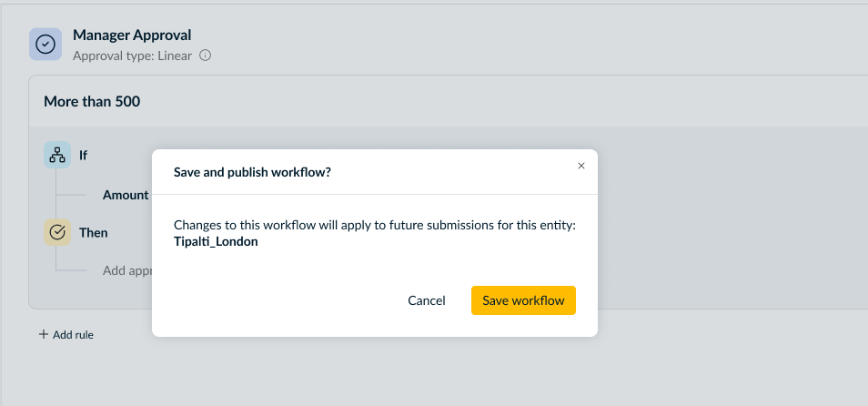This screenshot has width=868, height=406.
Task: Click the plus icon beside Add rule
Action: (43, 334)
